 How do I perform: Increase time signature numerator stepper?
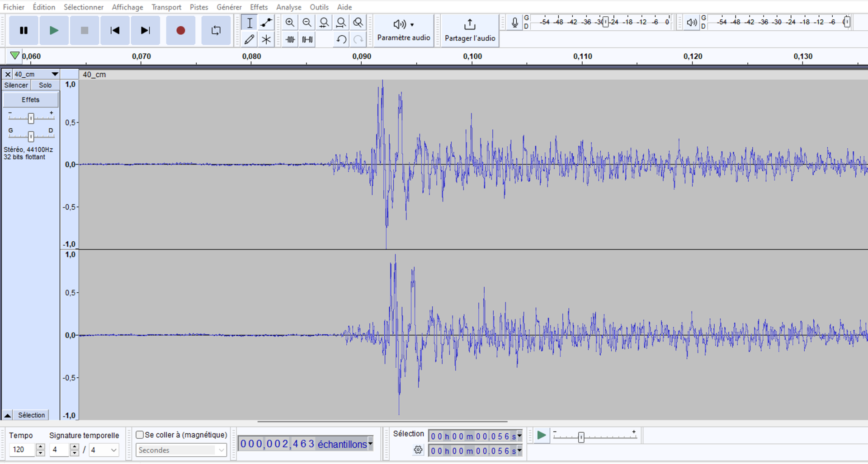pos(75,446)
